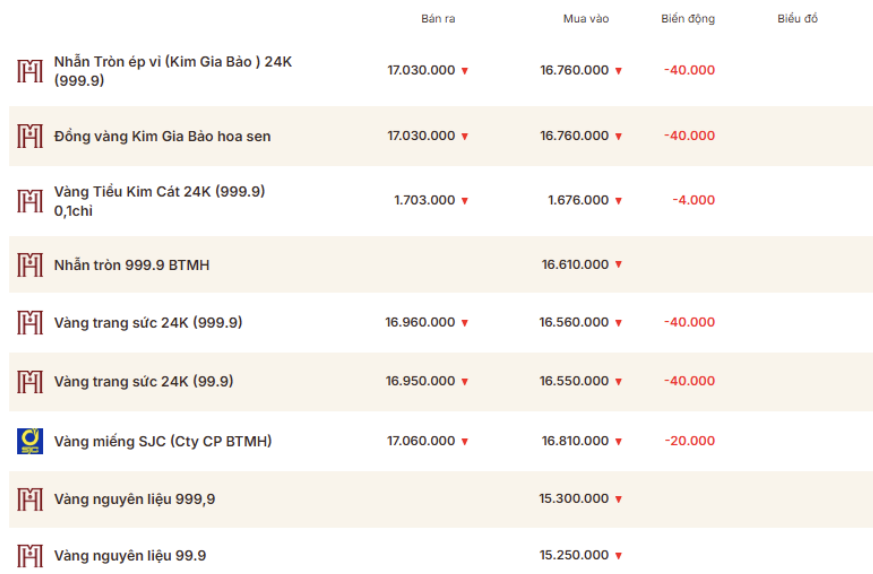Click logo beside Vàng nguyên liệu 999,9

(30, 499)
